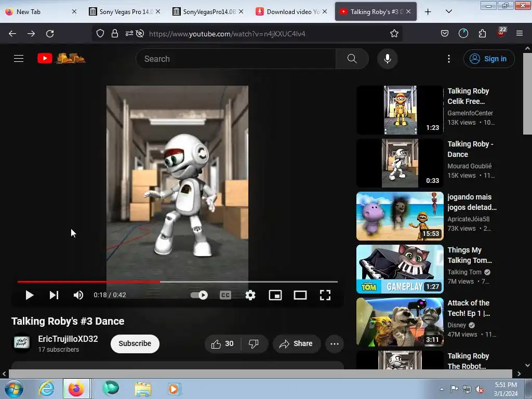Bookmark this page with star
This screenshot has height=399, width=532.
(x=394, y=34)
